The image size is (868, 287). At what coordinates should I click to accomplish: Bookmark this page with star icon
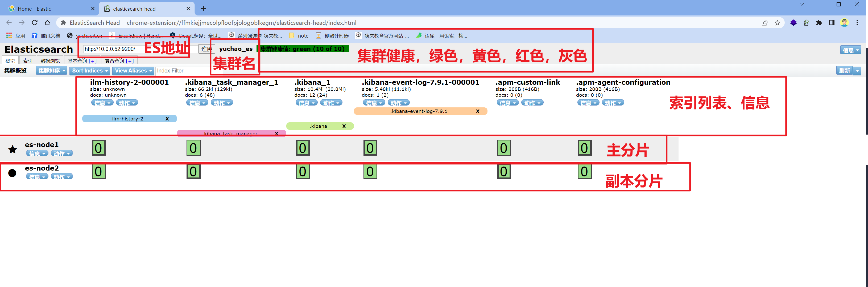pos(777,23)
